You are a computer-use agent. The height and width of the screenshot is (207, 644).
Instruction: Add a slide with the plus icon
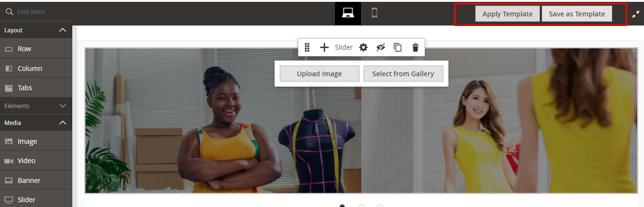324,47
